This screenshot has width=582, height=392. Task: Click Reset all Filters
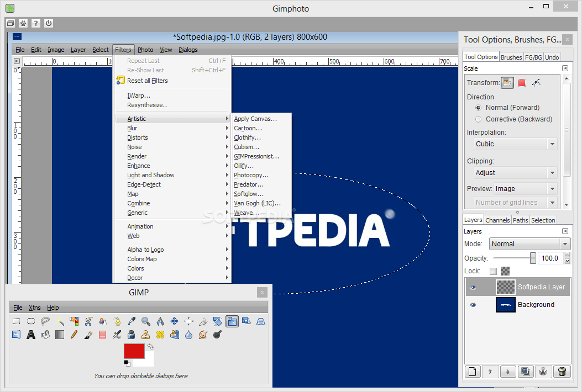(x=172, y=81)
